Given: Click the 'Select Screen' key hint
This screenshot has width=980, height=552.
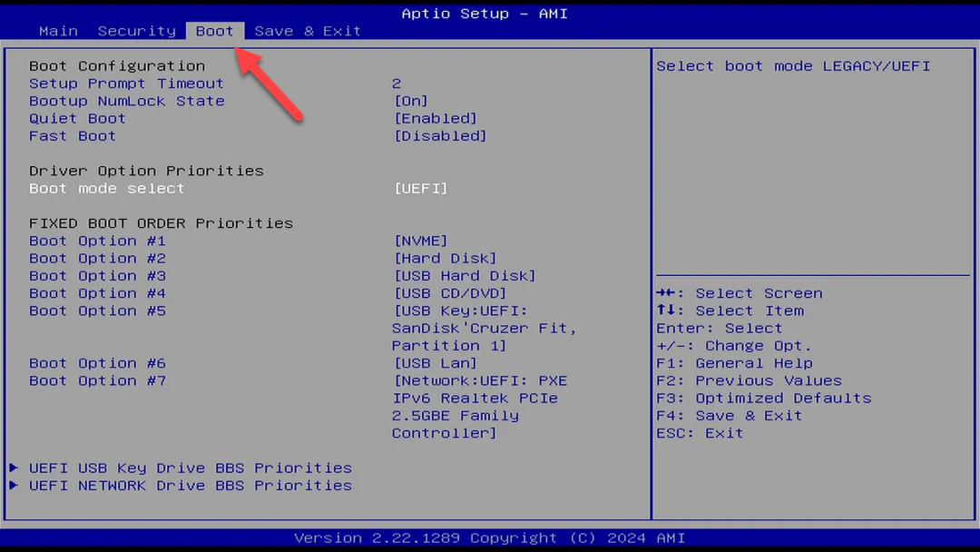Looking at the screenshot, I should pos(740,293).
